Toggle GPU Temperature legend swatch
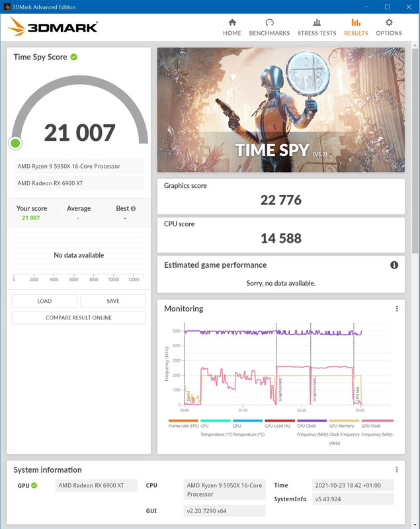Viewport: 420px width, 529px height. point(247,421)
